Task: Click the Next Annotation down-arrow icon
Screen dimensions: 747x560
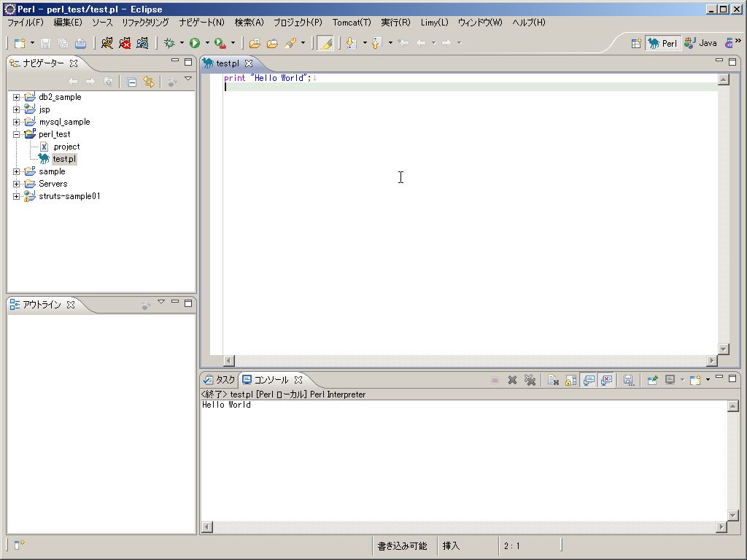Action: pyautogui.click(x=351, y=43)
